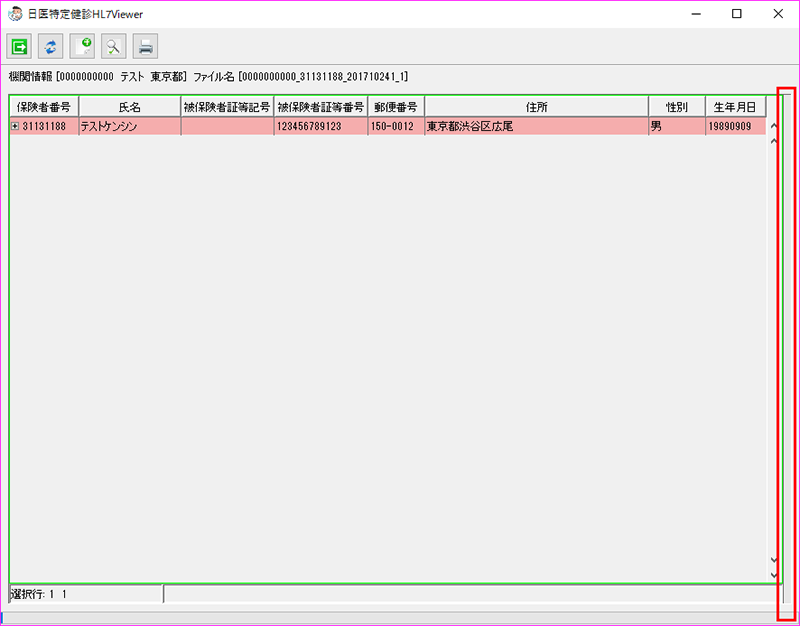Click the blue refresh arrows icon

click(x=50, y=46)
